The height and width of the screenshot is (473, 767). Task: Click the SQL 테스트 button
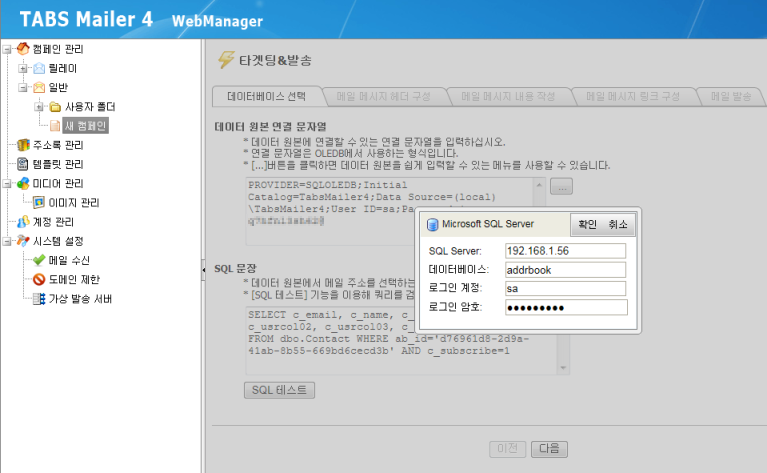click(281, 389)
